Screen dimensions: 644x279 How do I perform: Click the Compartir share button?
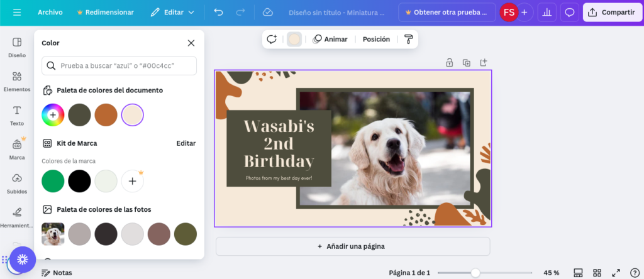[611, 13]
